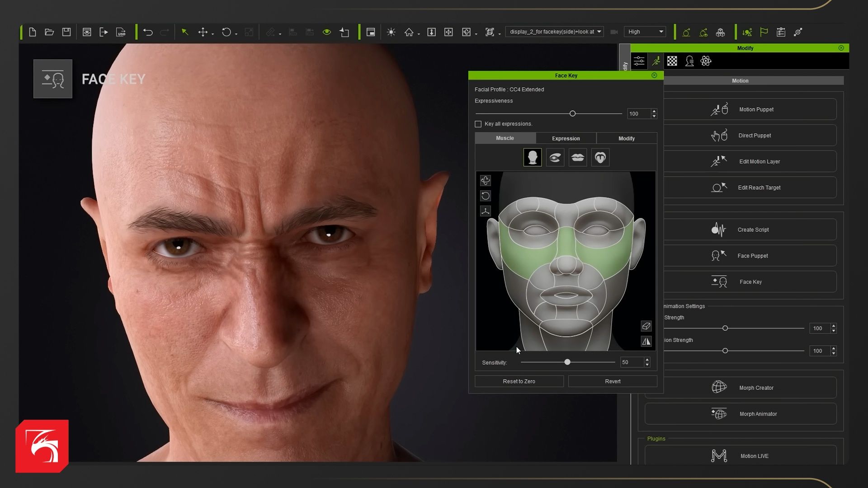Viewport: 868px width, 488px height.
Task: Toggle the camera icon beside quality dropdown
Action: tap(614, 32)
